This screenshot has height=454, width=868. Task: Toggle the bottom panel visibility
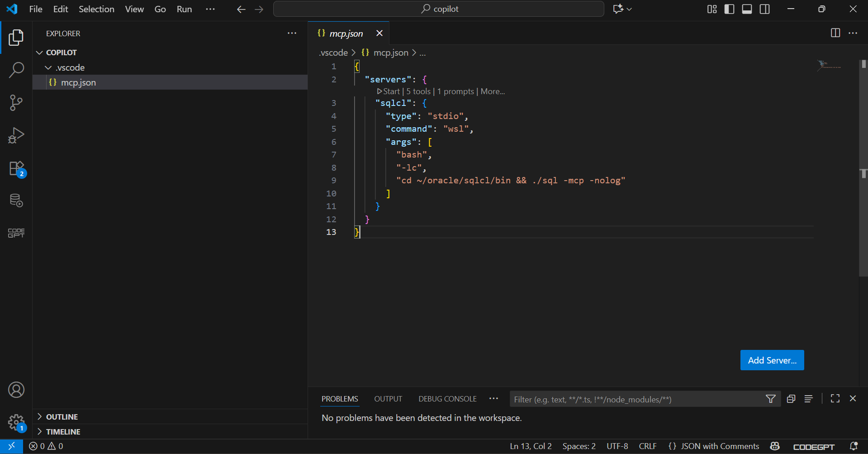point(747,9)
